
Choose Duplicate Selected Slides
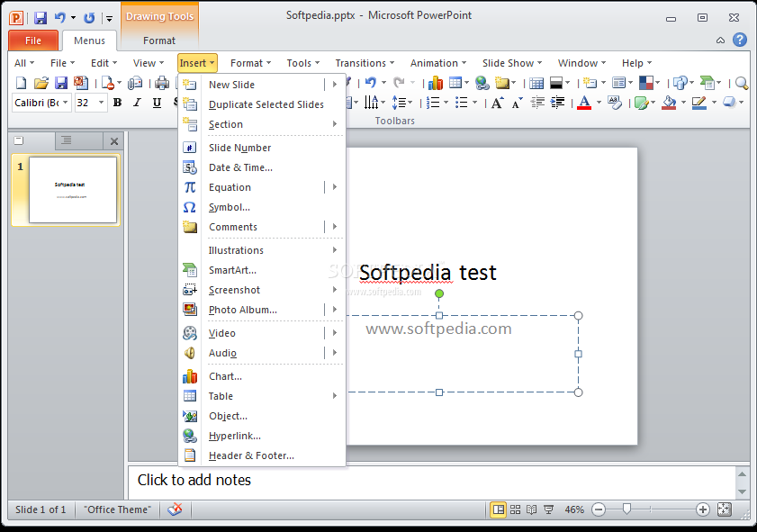click(x=262, y=104)
